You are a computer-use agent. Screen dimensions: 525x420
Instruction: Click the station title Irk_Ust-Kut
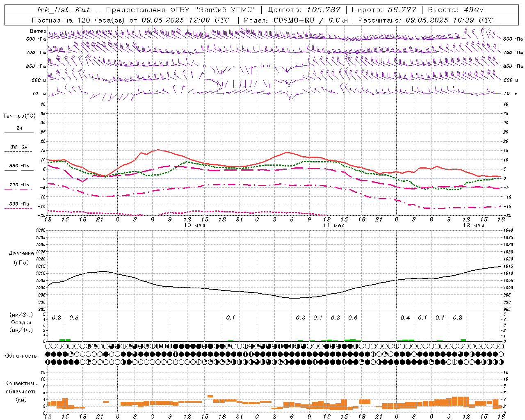[x=64, y=9]
